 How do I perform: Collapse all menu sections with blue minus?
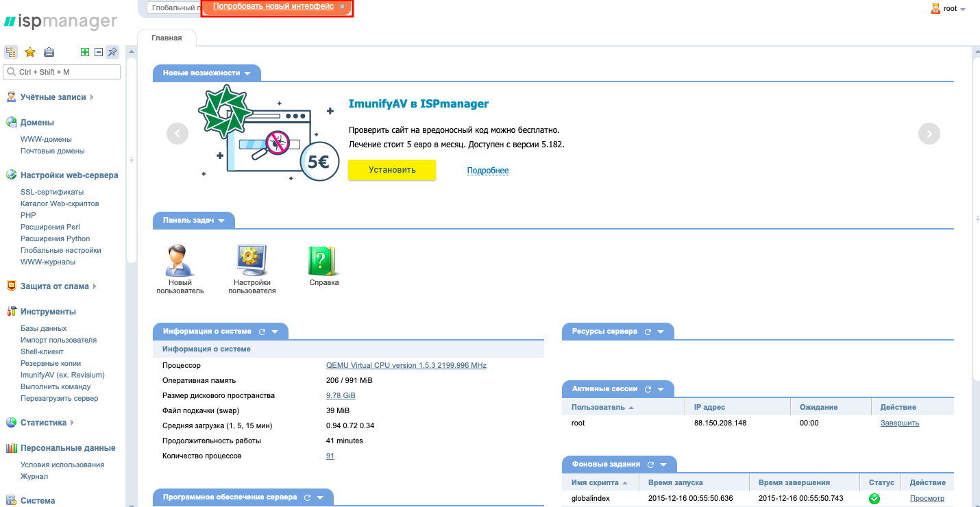[99, 52]
